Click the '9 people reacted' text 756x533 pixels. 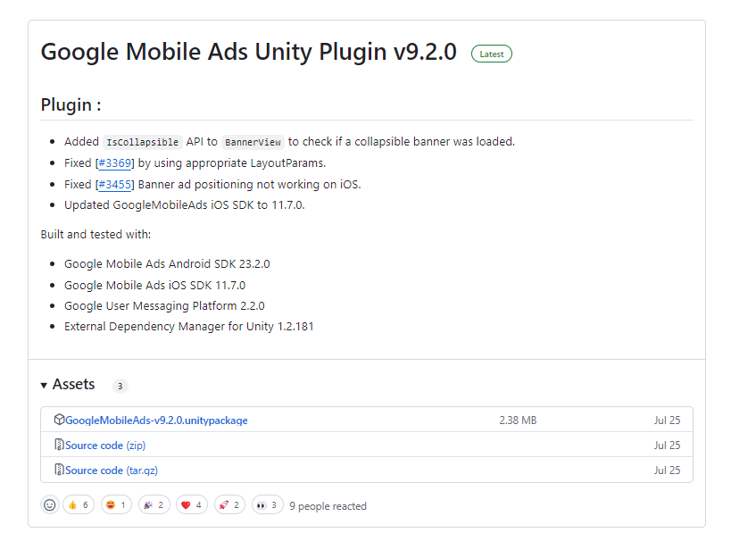[x=328, y=506]
